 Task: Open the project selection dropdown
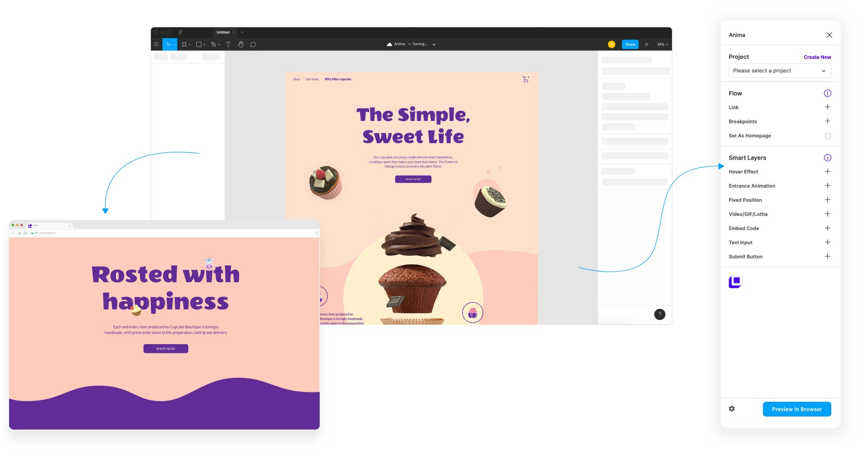[779, 71]
